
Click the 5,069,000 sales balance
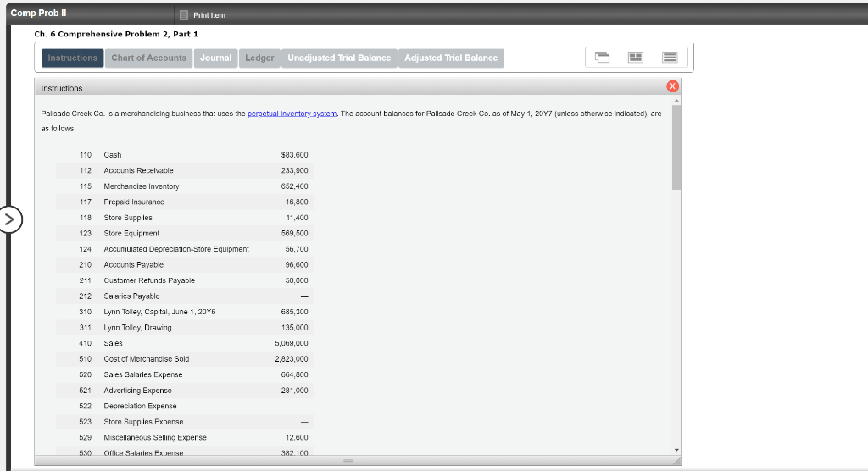(292, 343)
